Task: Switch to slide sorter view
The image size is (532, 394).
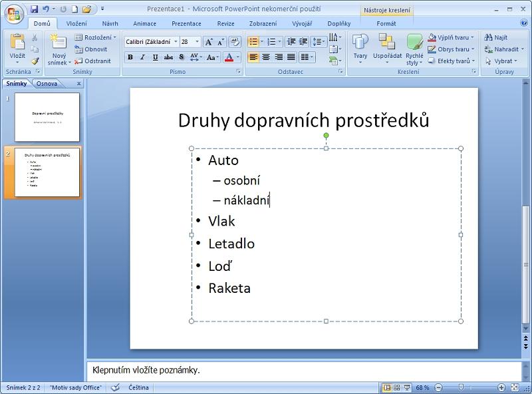Action: click(396, 387)
